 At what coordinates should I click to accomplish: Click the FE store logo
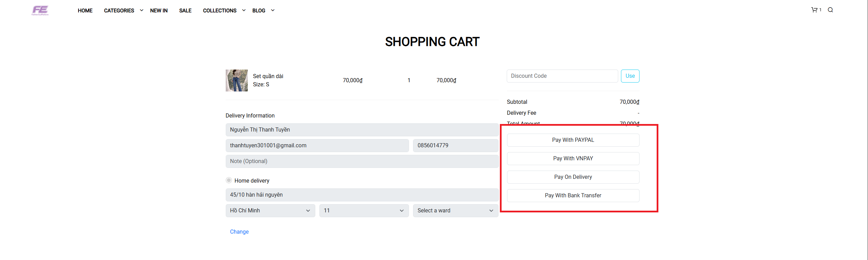pyautogui.click(x=40, y=10)
